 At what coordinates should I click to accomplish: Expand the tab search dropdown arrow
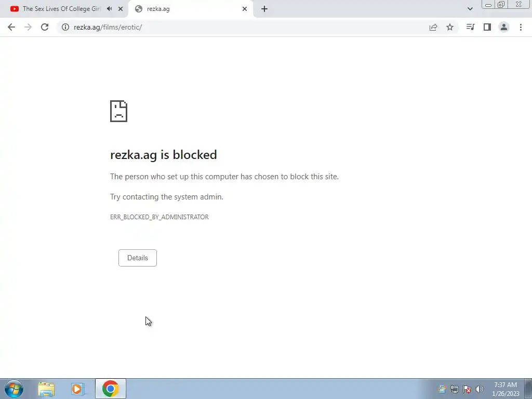click(x=470, y=9)
